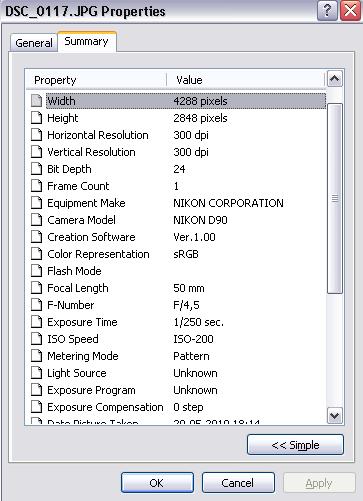Screen dimensions: 363x501
Task: Click the scrollbar up arrow
Action: click(x=335, y=79)
